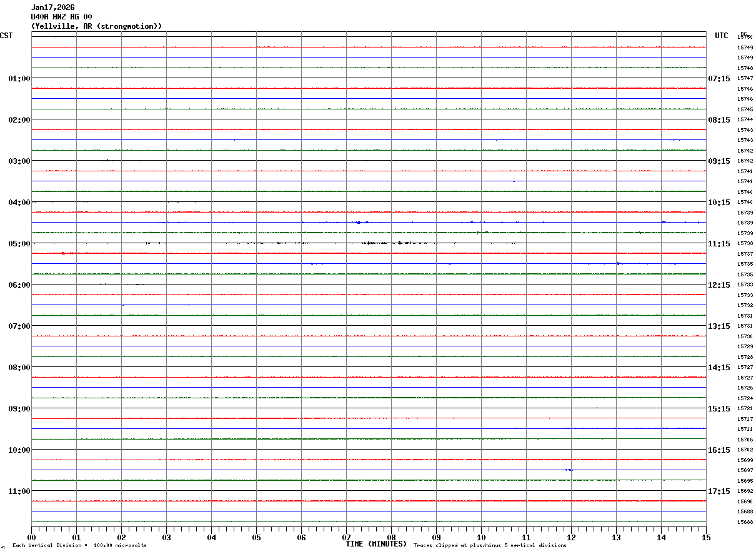Click the "15:15" UTC time label
The image size is (756, 554).
(x=719, y=409)
